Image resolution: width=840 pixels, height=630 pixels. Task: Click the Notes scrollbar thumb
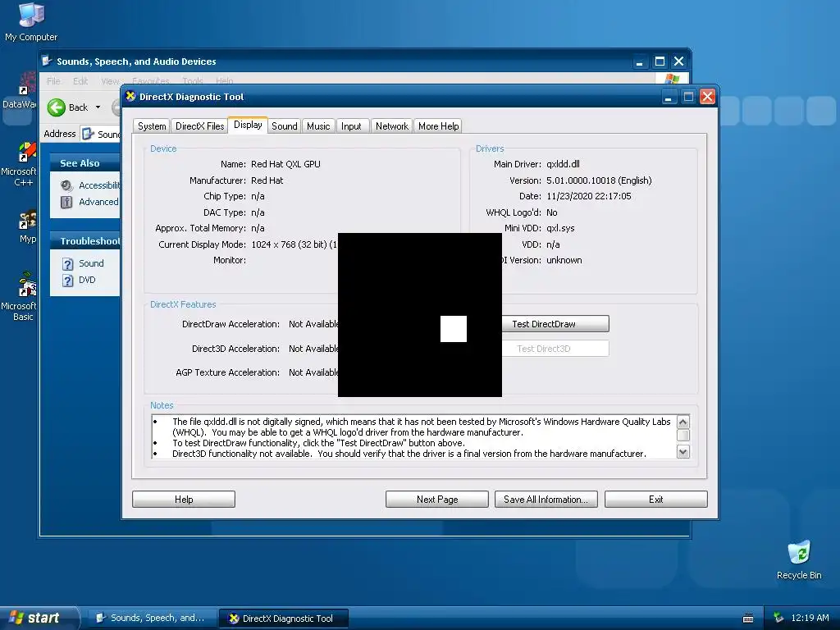tap(683, 435)
